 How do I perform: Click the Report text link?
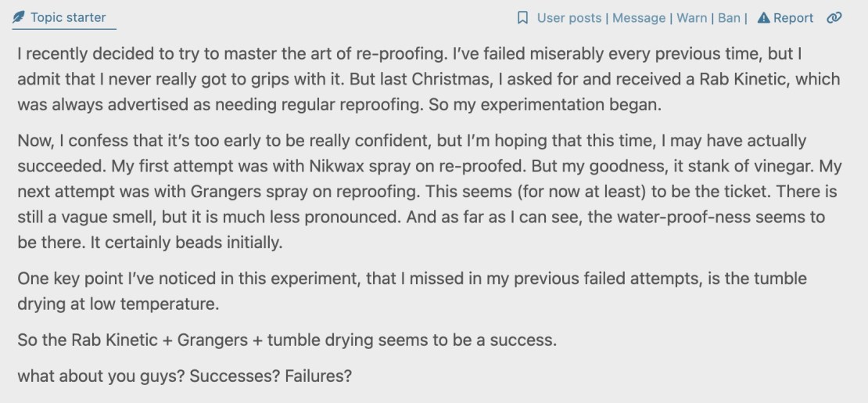click(794, 17)
